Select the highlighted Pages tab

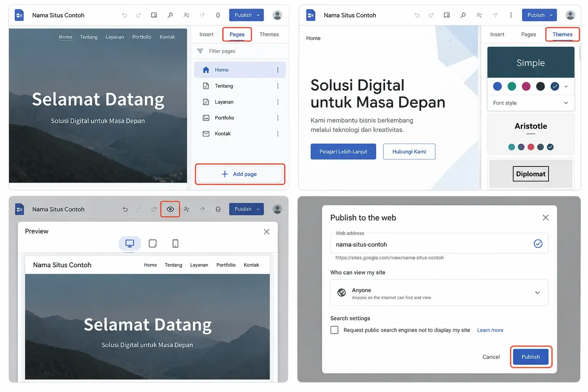(237, 34)
